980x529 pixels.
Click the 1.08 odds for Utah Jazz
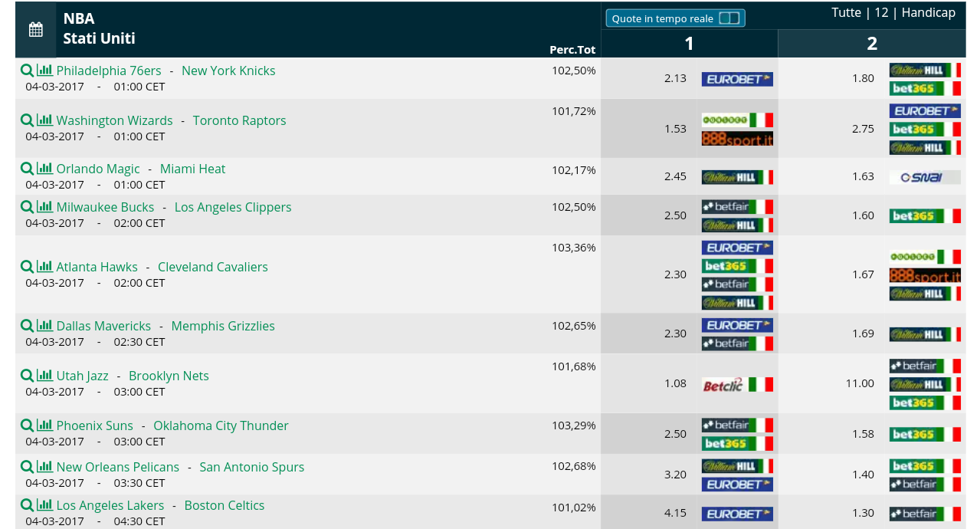(x=675, y=383)
